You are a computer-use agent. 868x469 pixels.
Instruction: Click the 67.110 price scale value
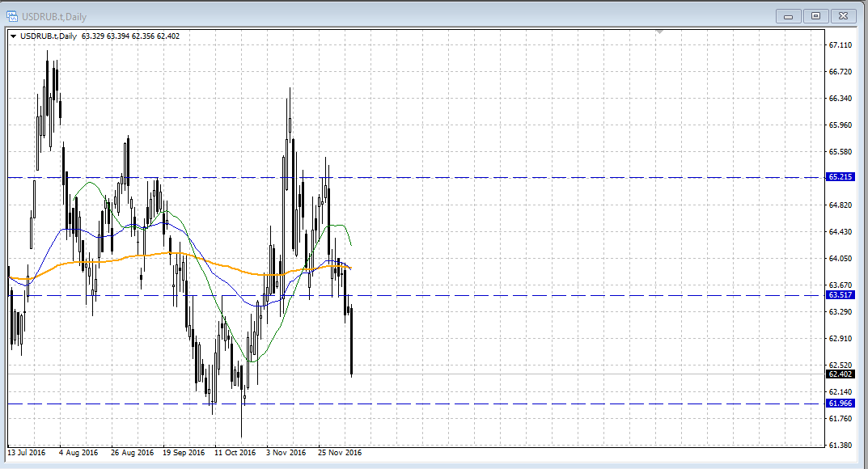click(840, 45)
